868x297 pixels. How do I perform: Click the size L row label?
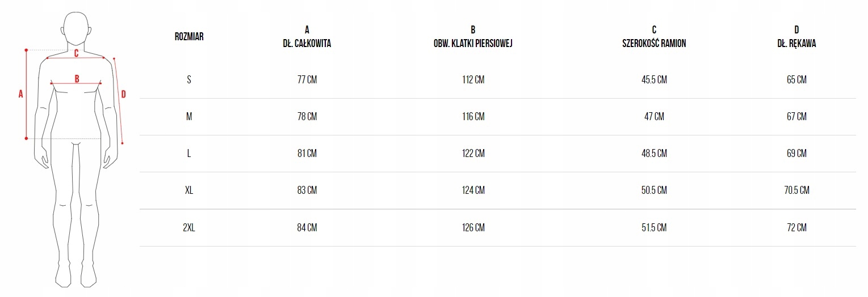click(x=189, y=154)
